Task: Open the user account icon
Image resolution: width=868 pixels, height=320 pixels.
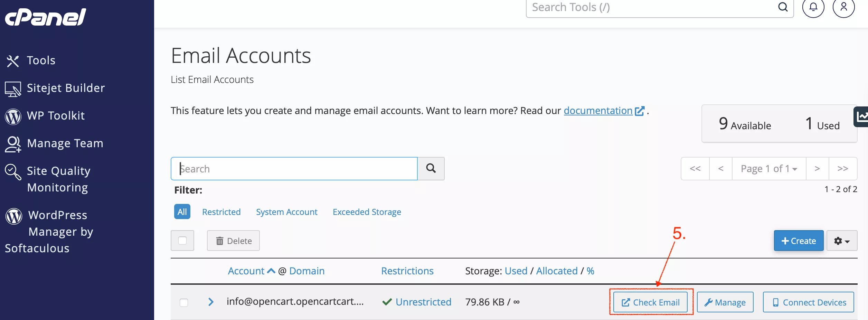Action: (843, 7)
